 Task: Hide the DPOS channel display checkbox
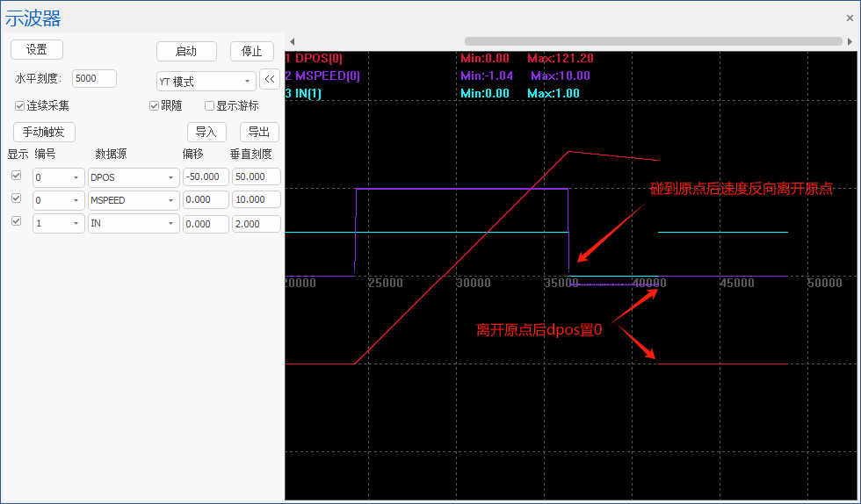click(16, 176)
